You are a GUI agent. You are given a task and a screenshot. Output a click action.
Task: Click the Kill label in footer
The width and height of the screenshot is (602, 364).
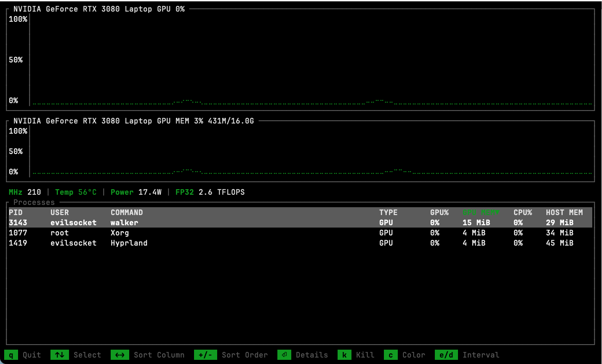[365, 355]
